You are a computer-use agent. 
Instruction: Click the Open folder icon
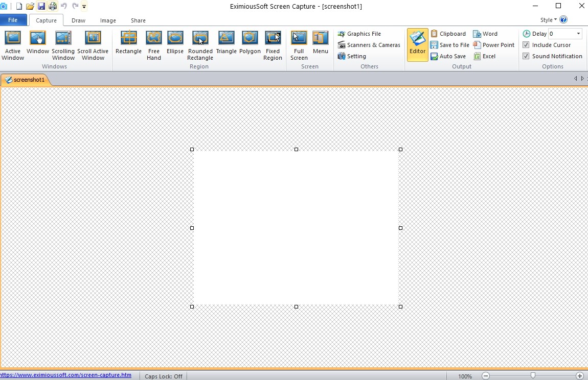30,6
